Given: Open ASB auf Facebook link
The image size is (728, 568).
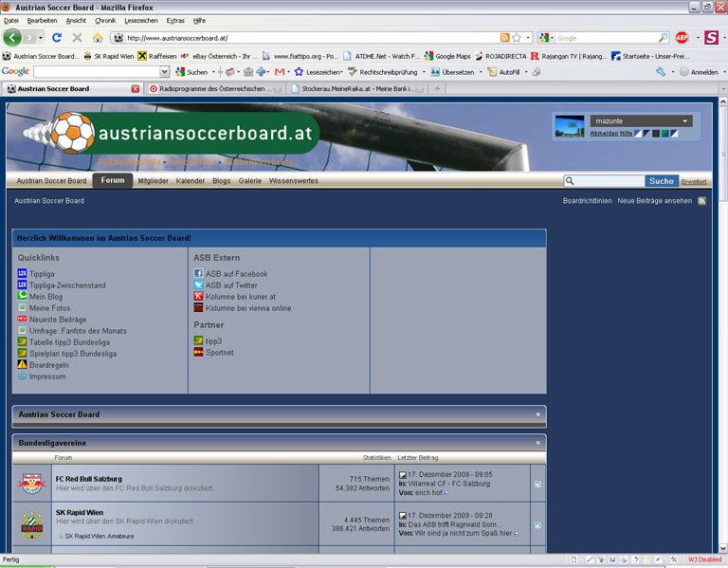Looking at the screenshot, I should tap(236, 274).
